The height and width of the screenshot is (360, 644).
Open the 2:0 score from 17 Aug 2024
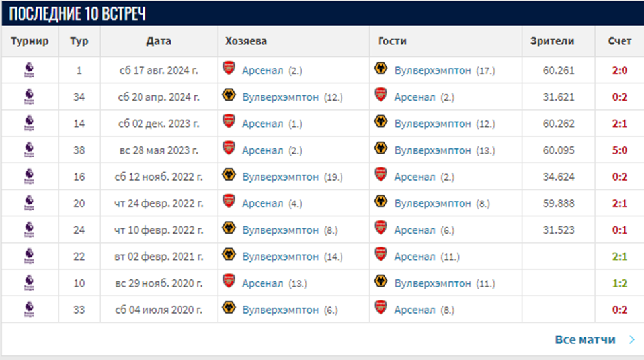[619, 70]
